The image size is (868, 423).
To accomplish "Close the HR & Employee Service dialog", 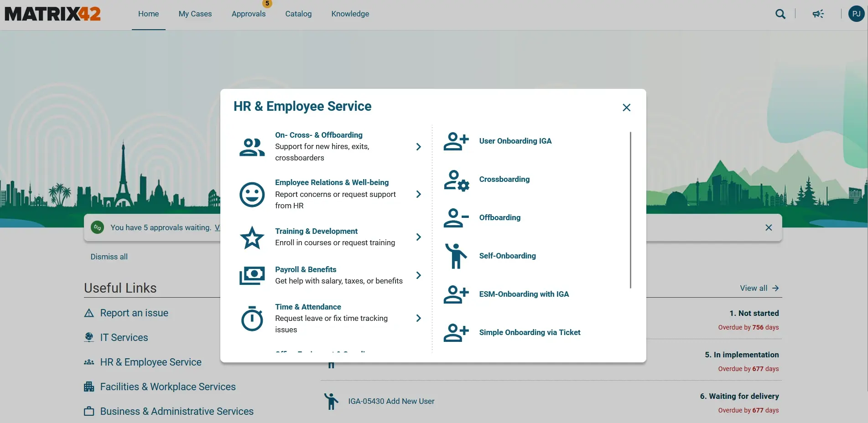I will (x=626, y=108).
